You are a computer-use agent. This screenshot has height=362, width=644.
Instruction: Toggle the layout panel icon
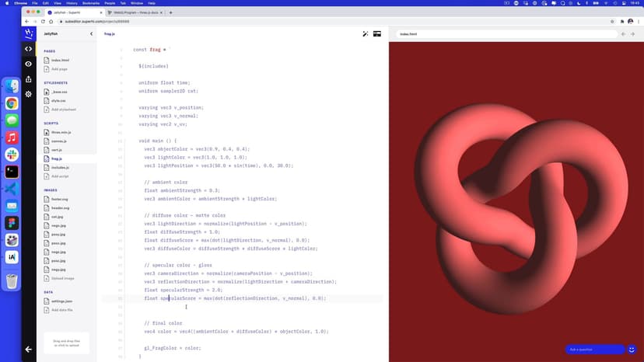point(377,34)
